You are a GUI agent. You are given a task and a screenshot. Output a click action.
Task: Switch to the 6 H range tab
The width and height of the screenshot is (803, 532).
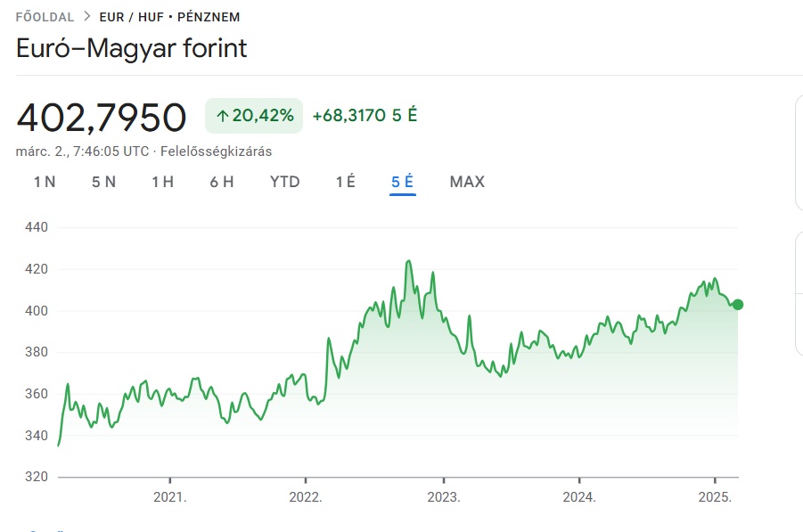222,182
